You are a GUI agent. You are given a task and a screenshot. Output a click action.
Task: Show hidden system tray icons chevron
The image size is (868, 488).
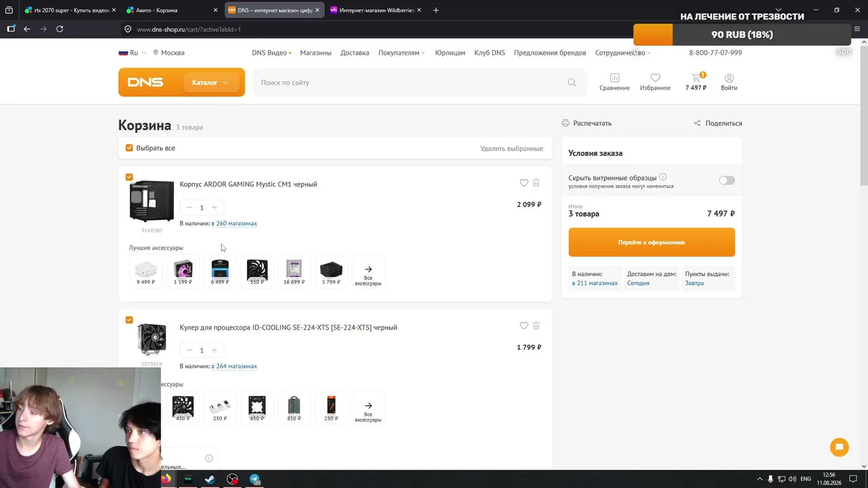759,479
